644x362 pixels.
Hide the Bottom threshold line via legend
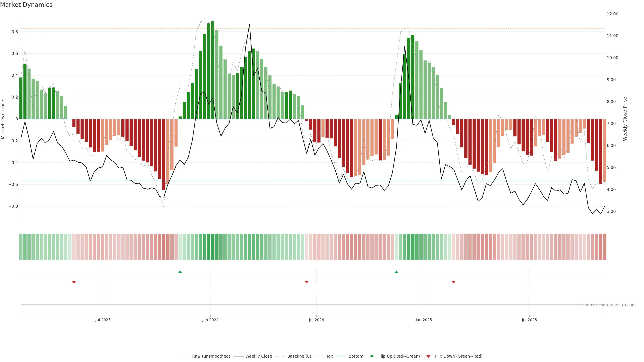[x=356, y=356]
